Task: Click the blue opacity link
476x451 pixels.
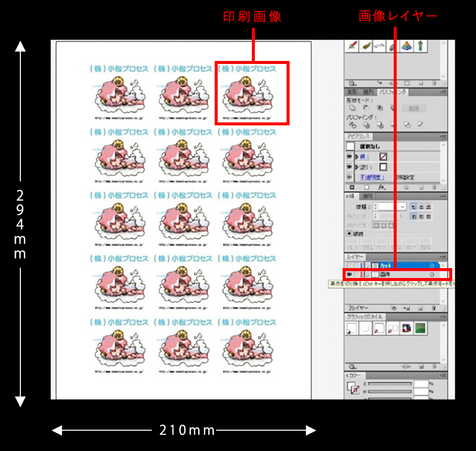Action: coord(372,177)
